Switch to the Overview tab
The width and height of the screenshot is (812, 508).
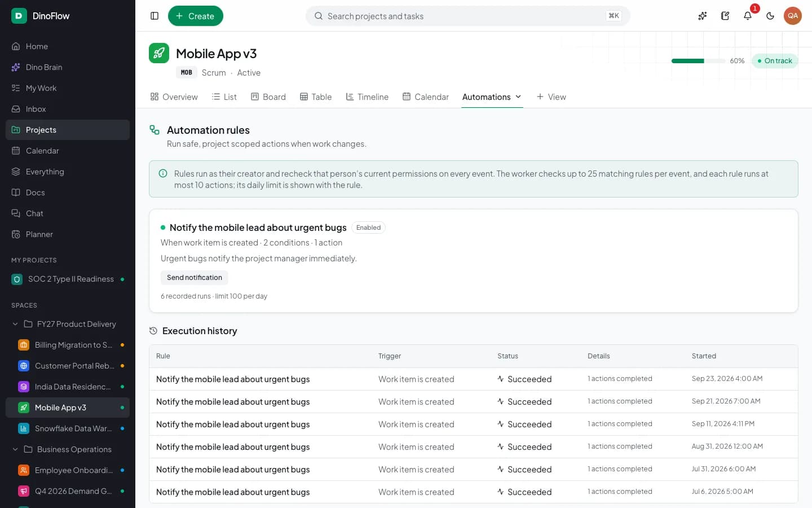(174, 97)
